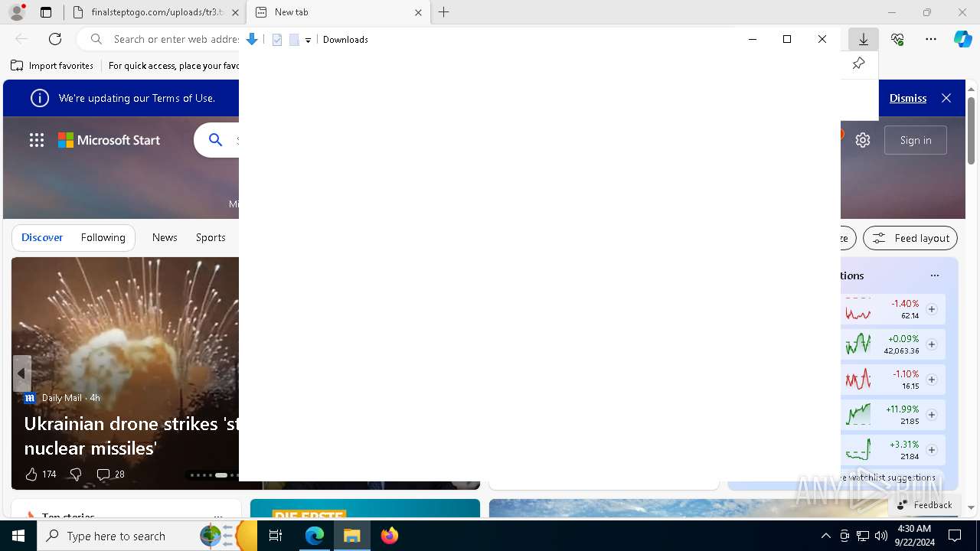Open the tab actions menu icon
Screen dimensions: 980x551
tap(46, 12)
